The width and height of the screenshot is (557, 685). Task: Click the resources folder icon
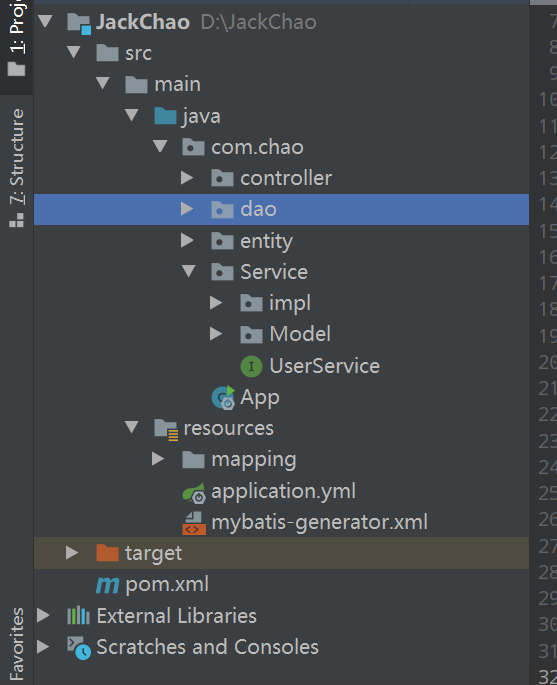coord(166,429)
